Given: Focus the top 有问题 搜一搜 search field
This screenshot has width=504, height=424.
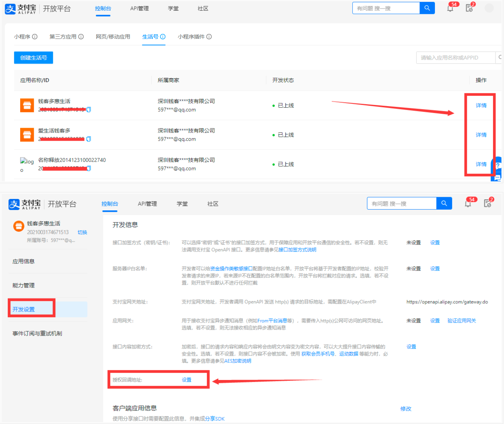Looking at the screenshot, I should click(386, 8).
